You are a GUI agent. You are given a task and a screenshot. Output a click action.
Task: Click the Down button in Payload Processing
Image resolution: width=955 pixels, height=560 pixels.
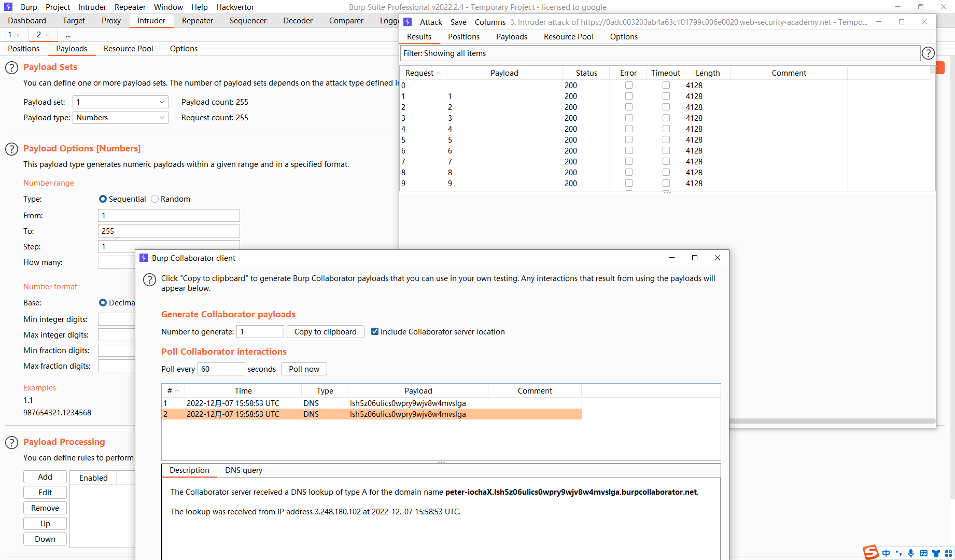point(45,539)
